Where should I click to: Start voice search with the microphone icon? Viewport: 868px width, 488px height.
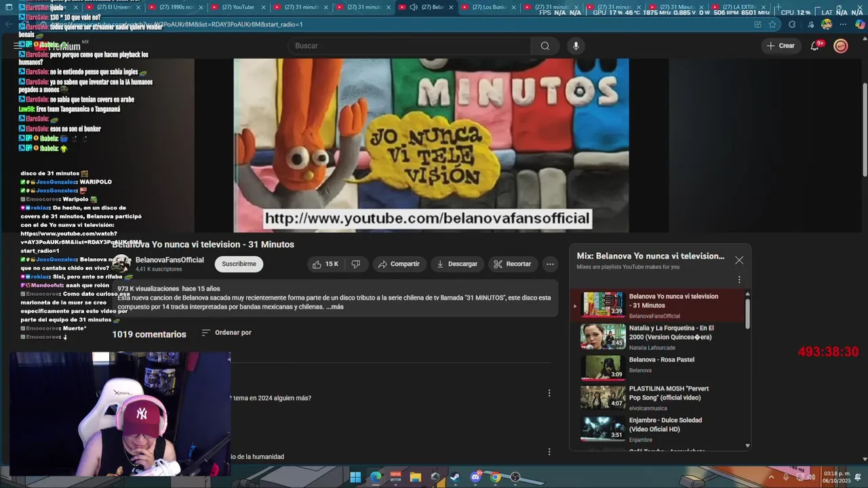(x=576, y=45)
